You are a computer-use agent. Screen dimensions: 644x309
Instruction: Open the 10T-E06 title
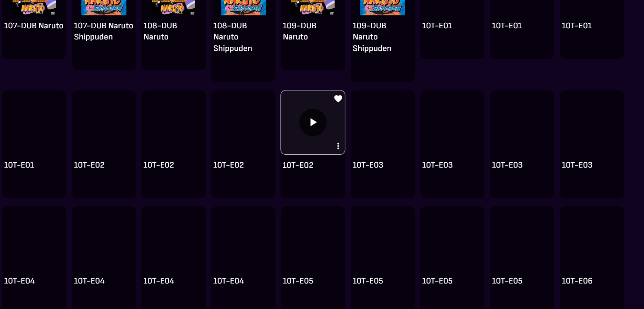[x=577, y=281]
